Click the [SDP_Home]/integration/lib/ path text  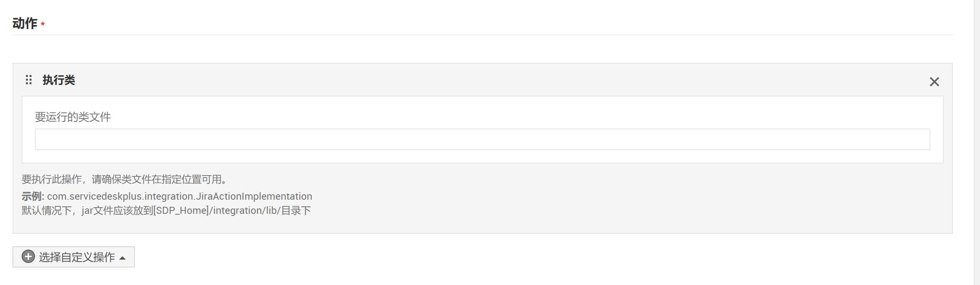click(x=217, y=211)
